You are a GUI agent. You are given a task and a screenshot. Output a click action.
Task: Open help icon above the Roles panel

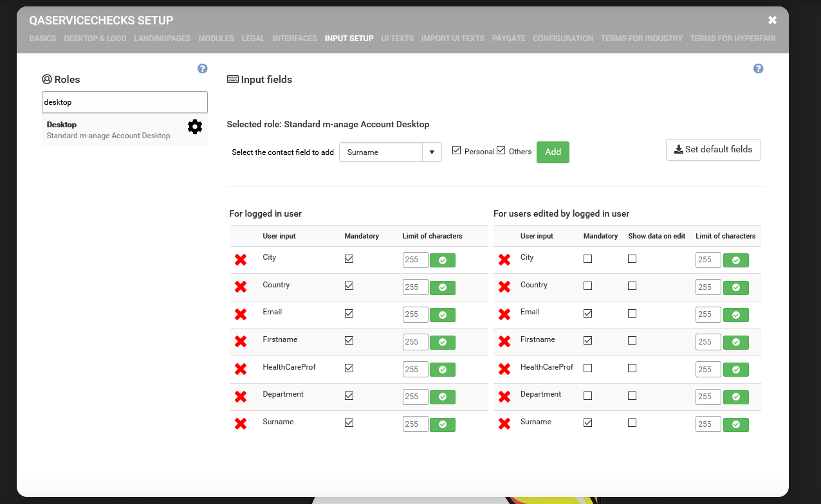(203, 69)
